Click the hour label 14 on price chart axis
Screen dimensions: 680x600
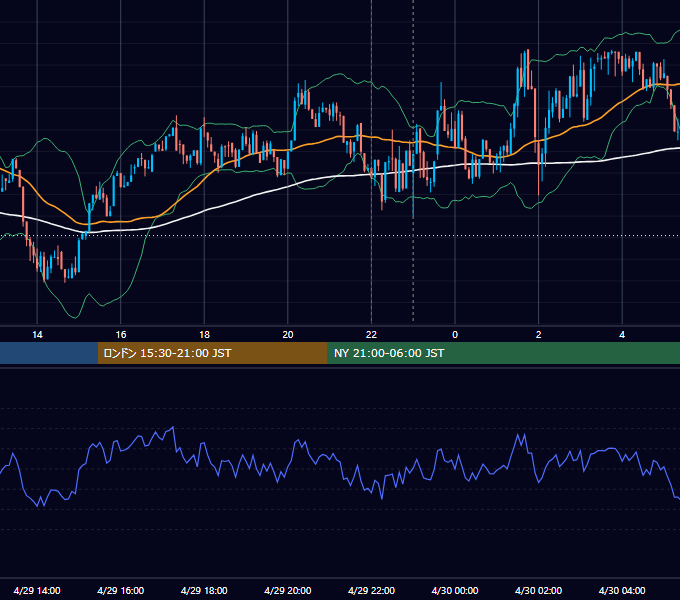click(x=37, y=335)
